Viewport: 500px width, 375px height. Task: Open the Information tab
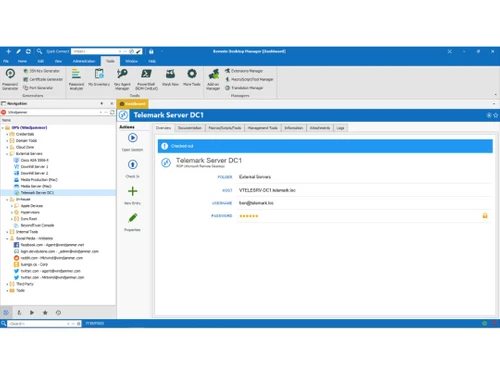tap(294, 128)
